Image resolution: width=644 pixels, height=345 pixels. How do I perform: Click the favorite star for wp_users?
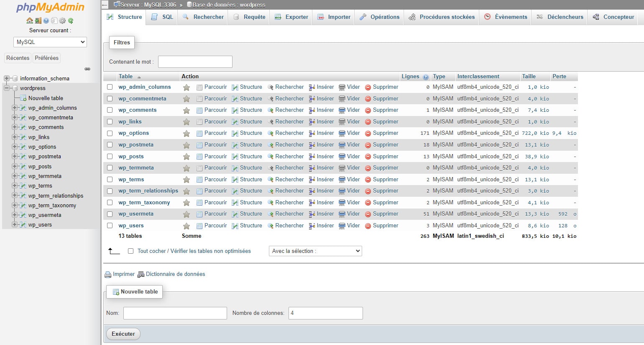pyautogui.click(x=187, y=226)
